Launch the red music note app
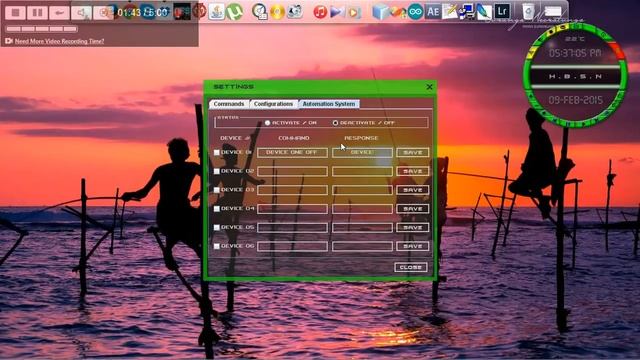 tap(320, 12)
